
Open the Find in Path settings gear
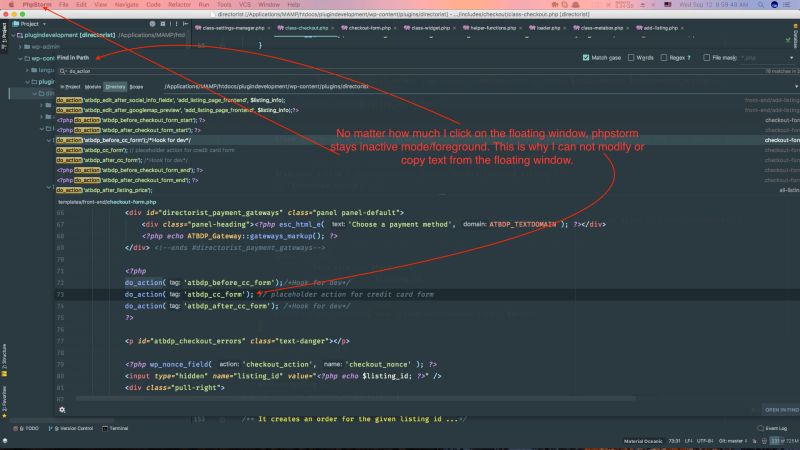62,410
